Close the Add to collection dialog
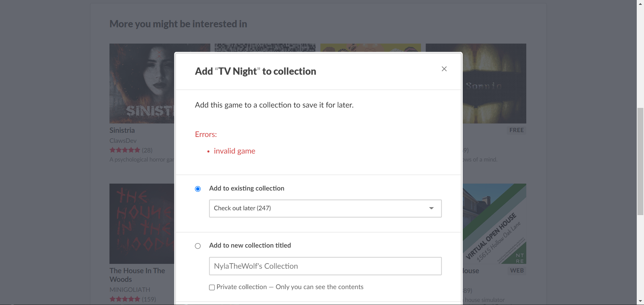Screen dimensions: 644x305 click(x=444, y=69)
